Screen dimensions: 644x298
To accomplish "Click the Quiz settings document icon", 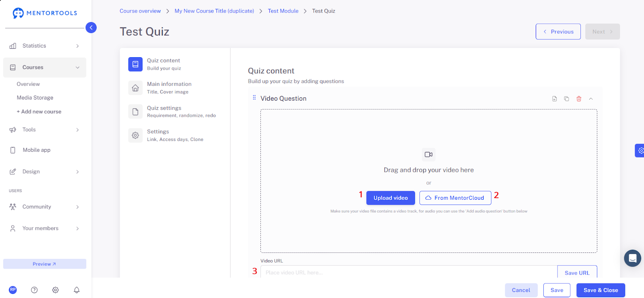I will click(135, 112).
